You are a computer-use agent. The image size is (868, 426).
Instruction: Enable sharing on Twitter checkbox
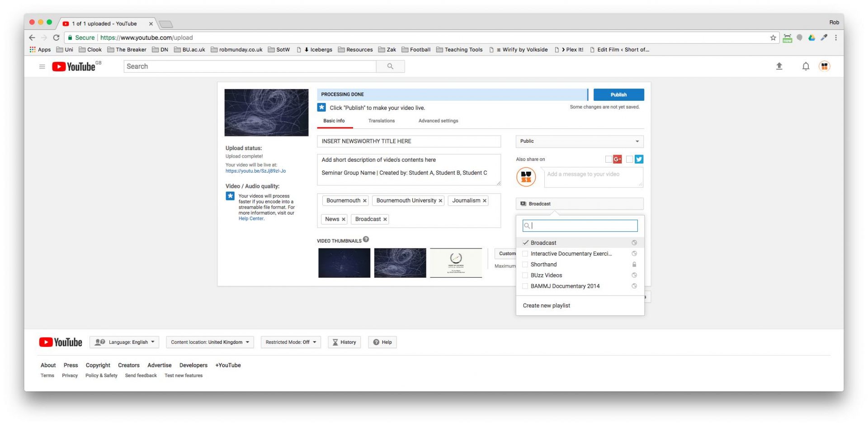629,159
